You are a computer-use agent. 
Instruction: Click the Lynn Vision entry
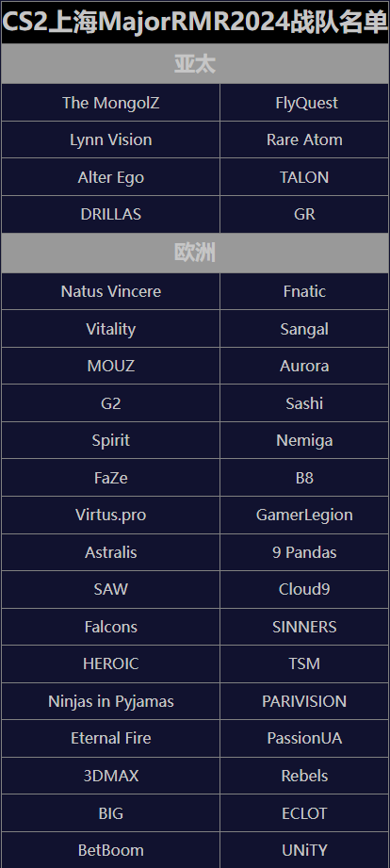point(110,139)
